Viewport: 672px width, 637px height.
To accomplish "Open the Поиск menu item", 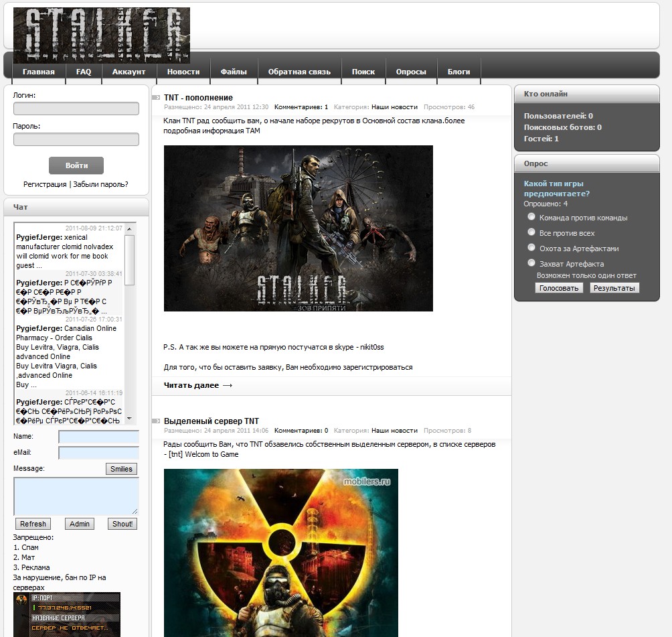I will [x=363, y=72].
